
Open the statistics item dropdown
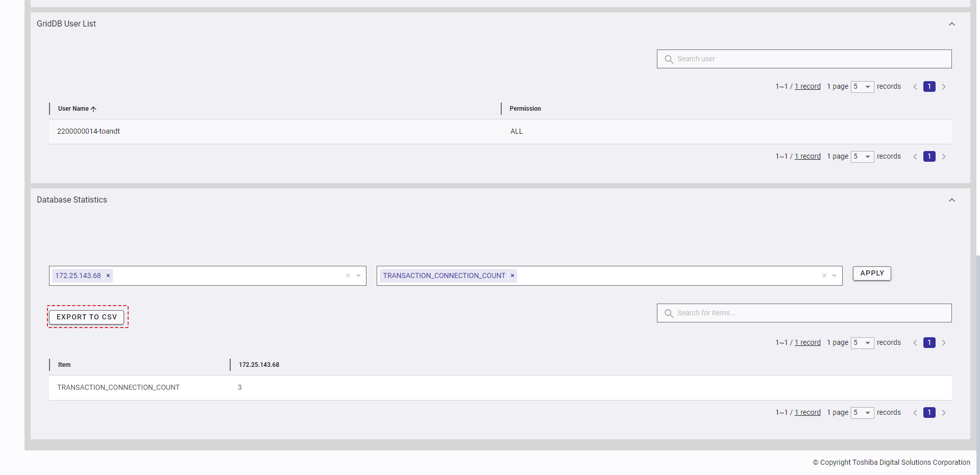coord(835,276)
